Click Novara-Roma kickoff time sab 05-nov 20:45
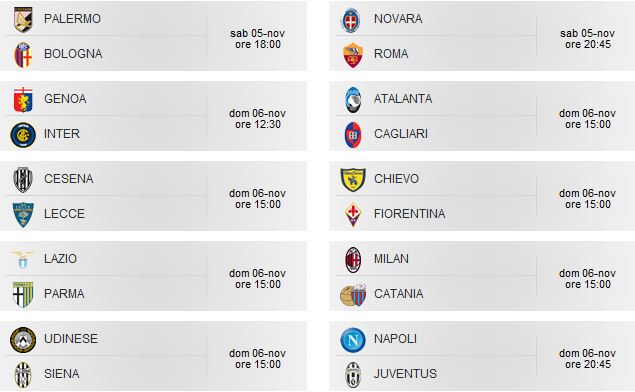The height and width of the screenshot is (392, 635). [x=588, y=38]
